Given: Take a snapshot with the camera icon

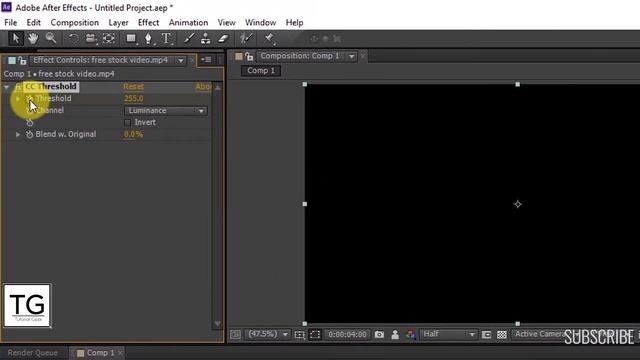Looking at the screenshot, I should (379, 335).
